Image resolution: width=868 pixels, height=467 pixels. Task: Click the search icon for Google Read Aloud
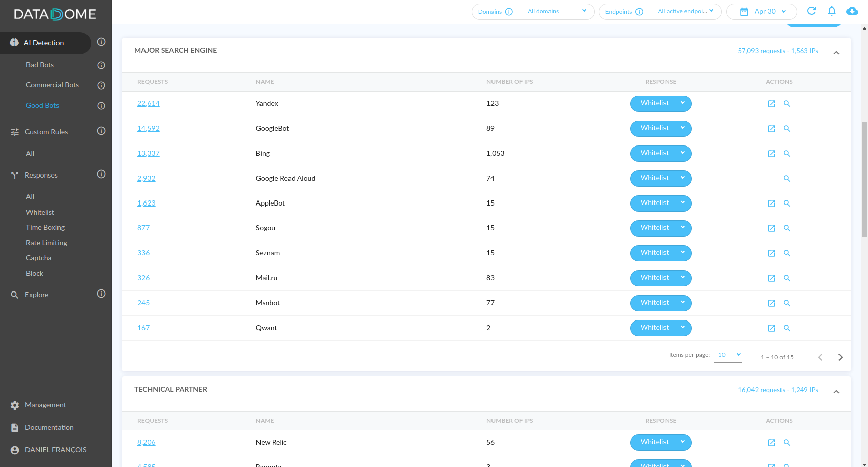tap(787, 179)
